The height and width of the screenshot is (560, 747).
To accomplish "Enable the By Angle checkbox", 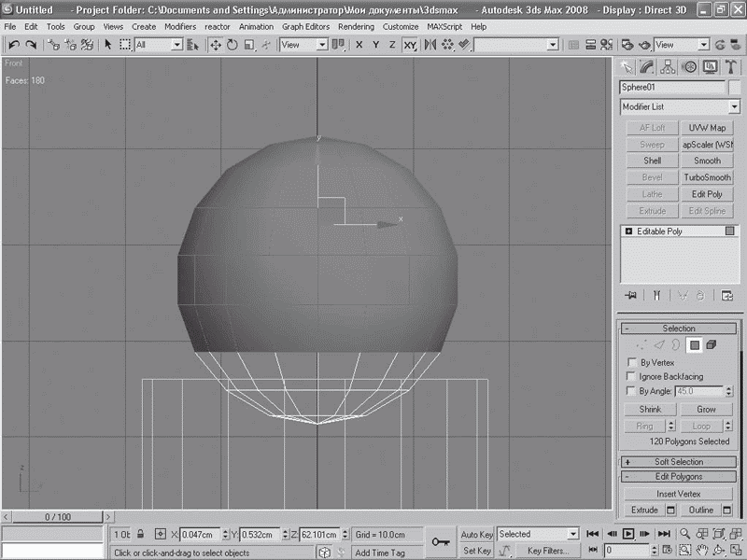I will coord(633,391).
